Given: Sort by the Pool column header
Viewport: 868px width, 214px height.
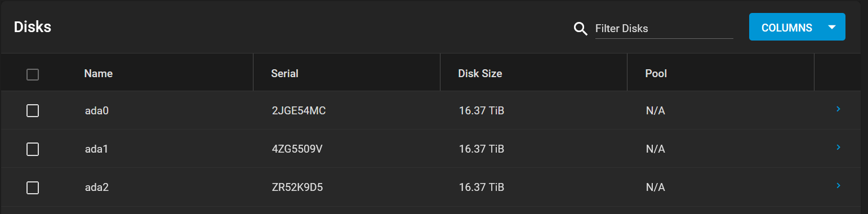Looking at the screenshot, I should tap(656, 74).
